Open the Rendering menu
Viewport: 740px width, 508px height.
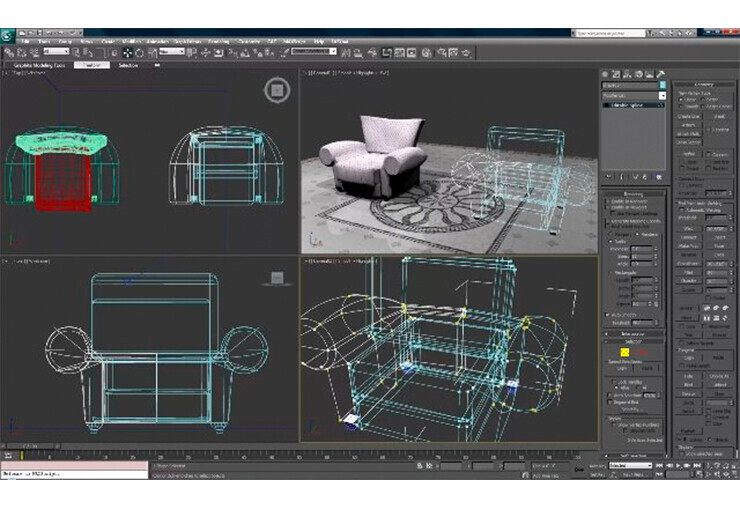click(219, 41)
